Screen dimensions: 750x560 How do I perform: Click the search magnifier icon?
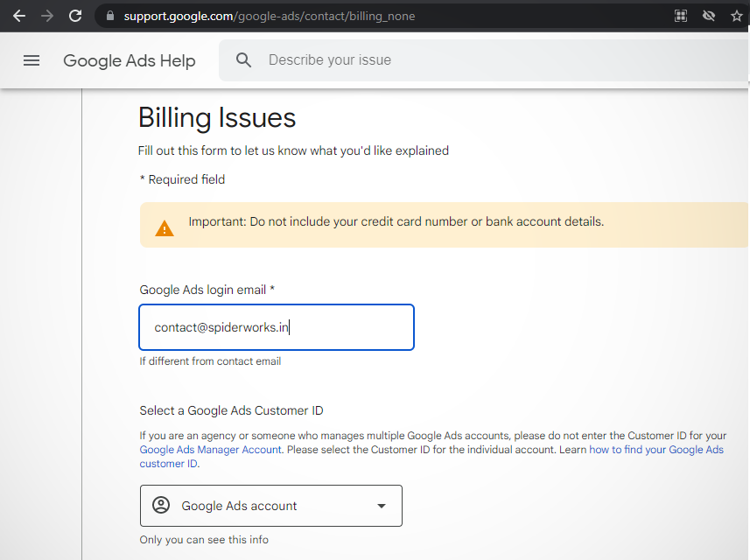[243, 60]
